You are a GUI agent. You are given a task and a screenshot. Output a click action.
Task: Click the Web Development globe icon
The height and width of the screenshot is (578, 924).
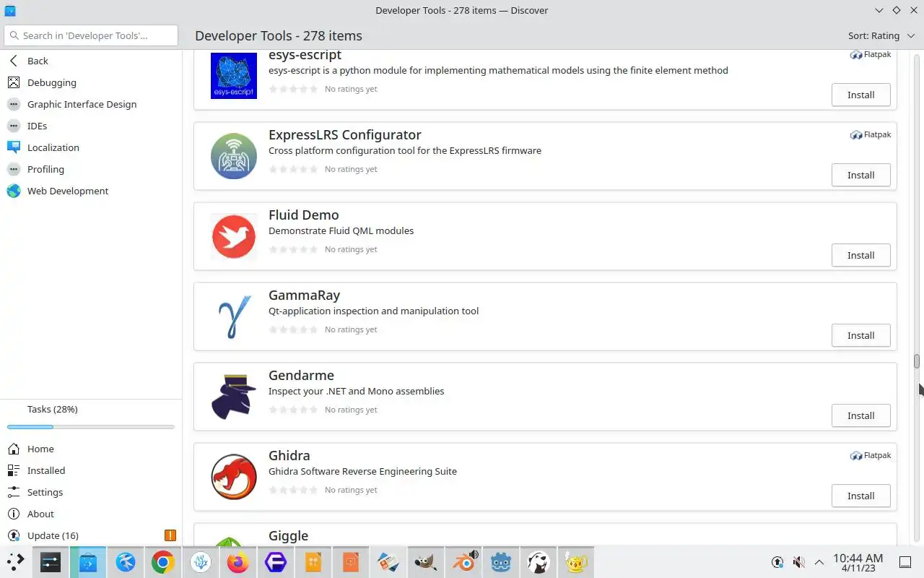click(x=14, y=191)
